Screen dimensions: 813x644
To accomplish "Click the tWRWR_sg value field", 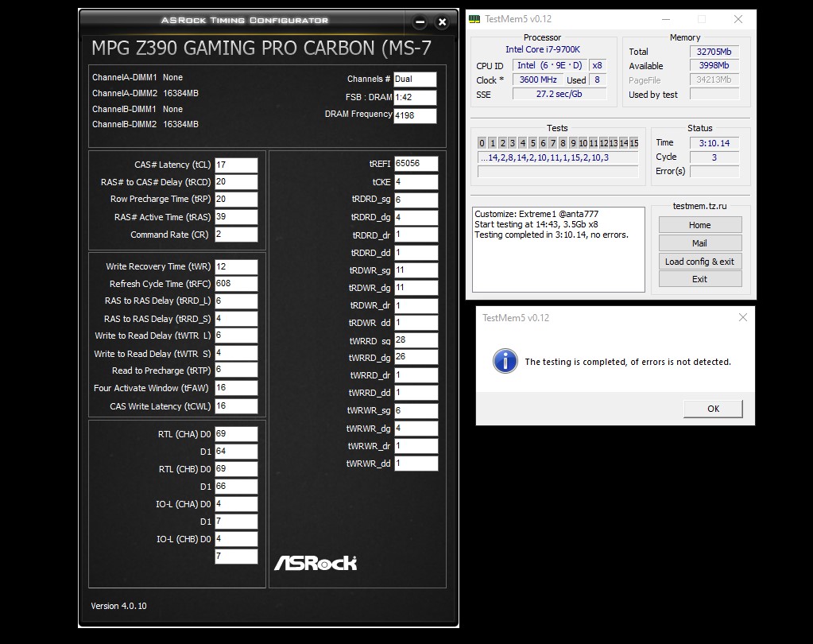I will (416, 411).
